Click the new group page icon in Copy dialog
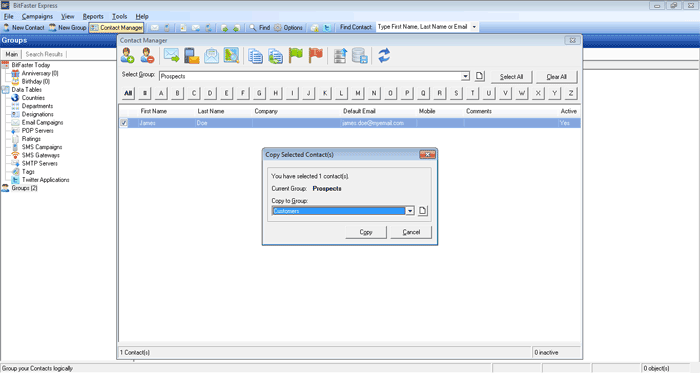This screenshot has height=373, width=700. tap(423, 211)
